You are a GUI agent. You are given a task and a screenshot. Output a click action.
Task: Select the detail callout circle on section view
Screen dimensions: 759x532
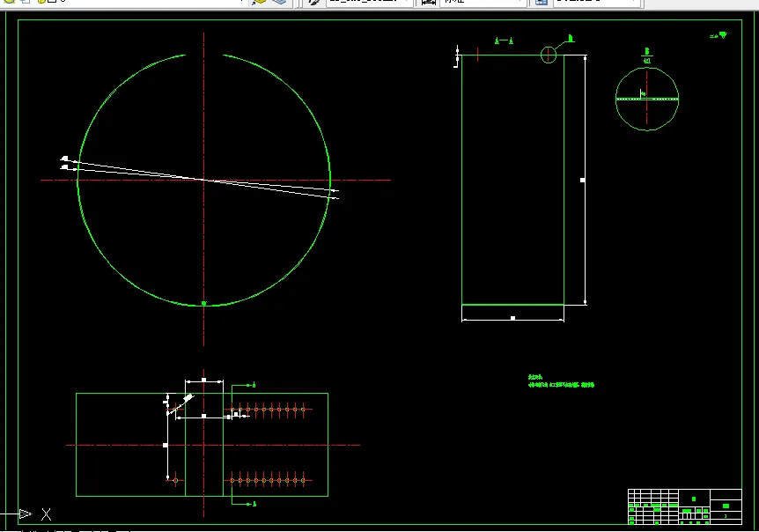coord(549,55)
